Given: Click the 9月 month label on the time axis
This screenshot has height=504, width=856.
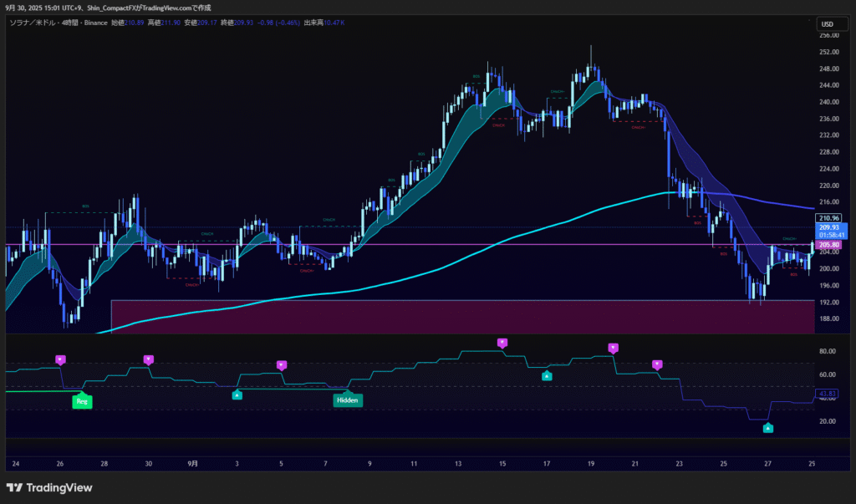Looking at the screenshot, I should click(x=193, y=463).
